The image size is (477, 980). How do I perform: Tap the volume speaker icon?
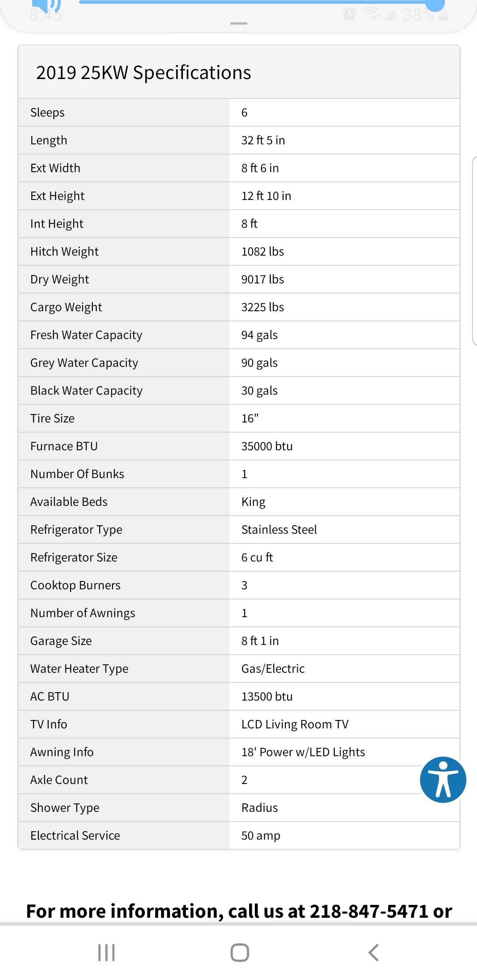click(x=45, y=5)
